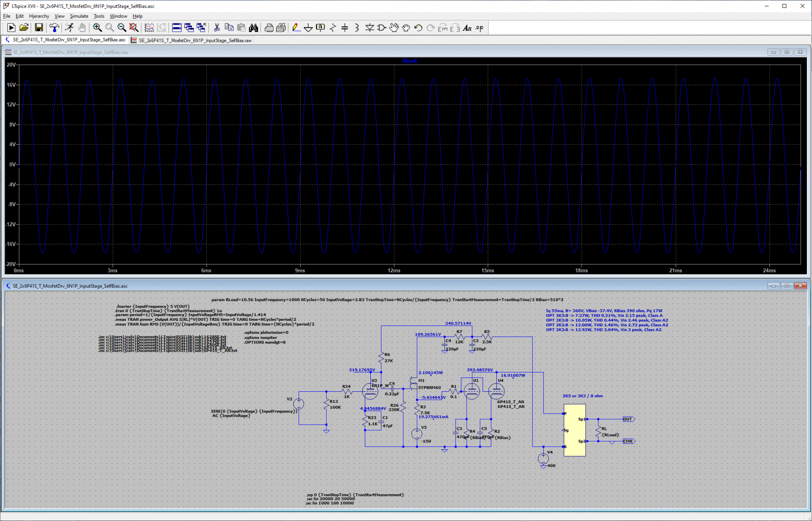Viewport: 812px width, 521px height.
Task: Maximize the waveform .raw child window
Action: [x=787, y=52]
